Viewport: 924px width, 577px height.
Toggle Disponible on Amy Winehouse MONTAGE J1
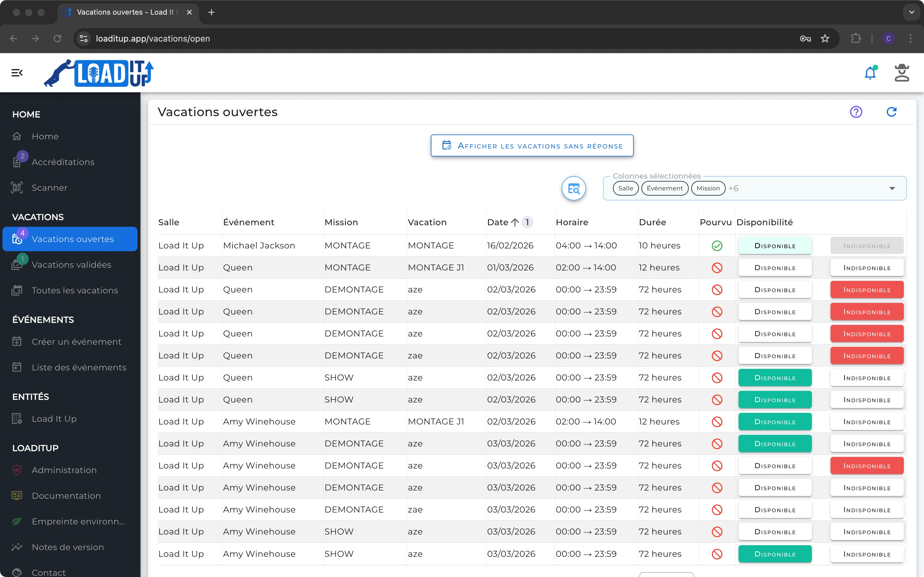775,422
